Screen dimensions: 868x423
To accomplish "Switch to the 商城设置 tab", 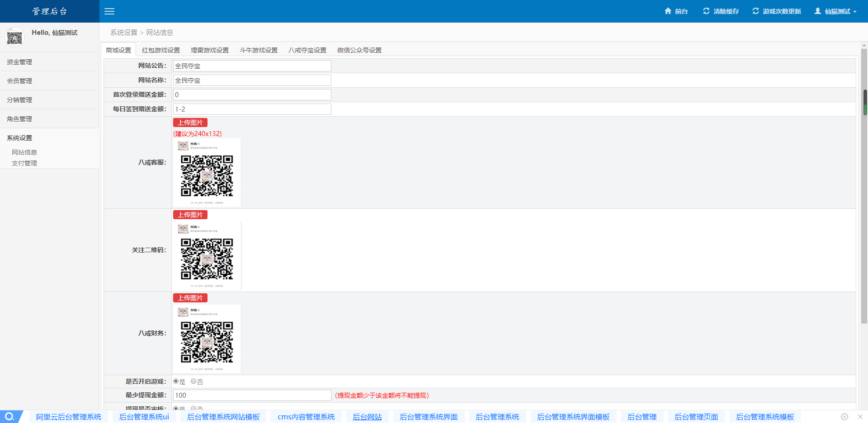I will pos(118,50).
